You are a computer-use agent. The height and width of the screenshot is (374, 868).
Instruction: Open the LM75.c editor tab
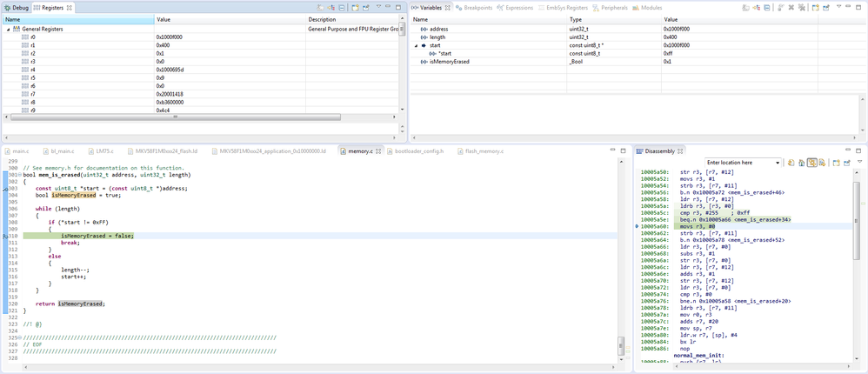100,151
